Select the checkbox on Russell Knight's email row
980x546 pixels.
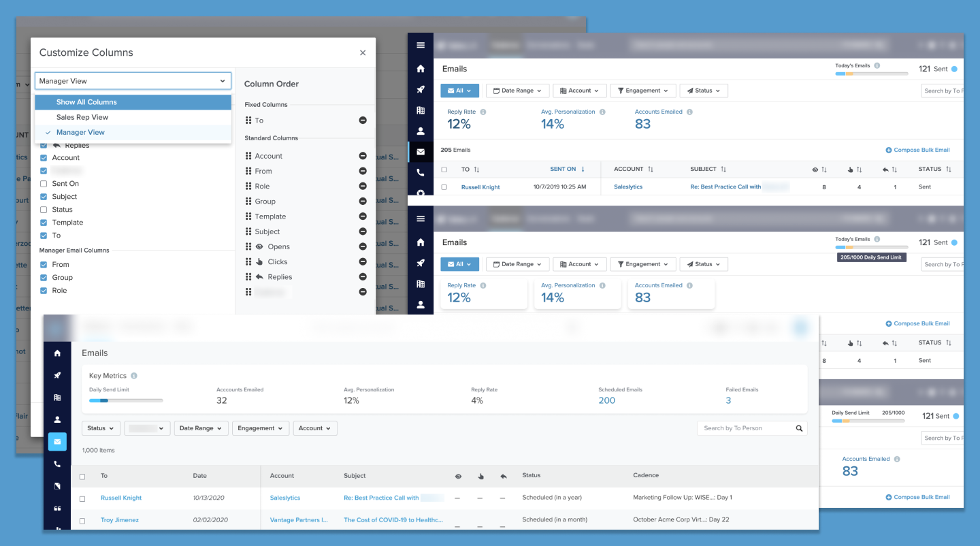click(82, 498)
